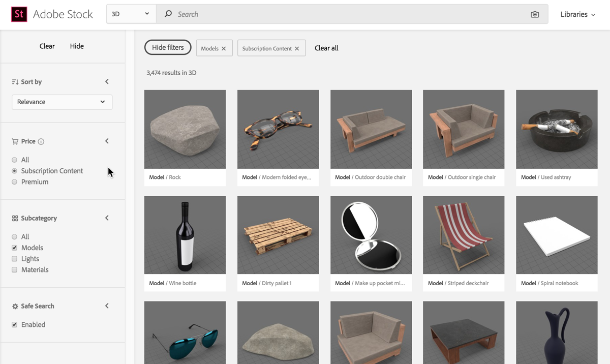Click the Price info icon
The image size is (610, 364).
[x=41, y=141]
